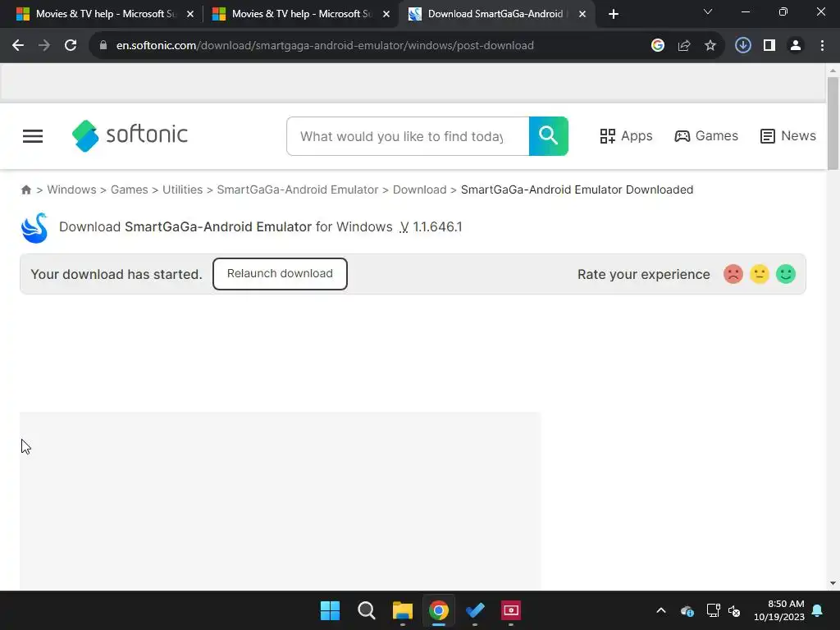
Task: Open the News navigation menu
Action: click(x=788, y=136)
